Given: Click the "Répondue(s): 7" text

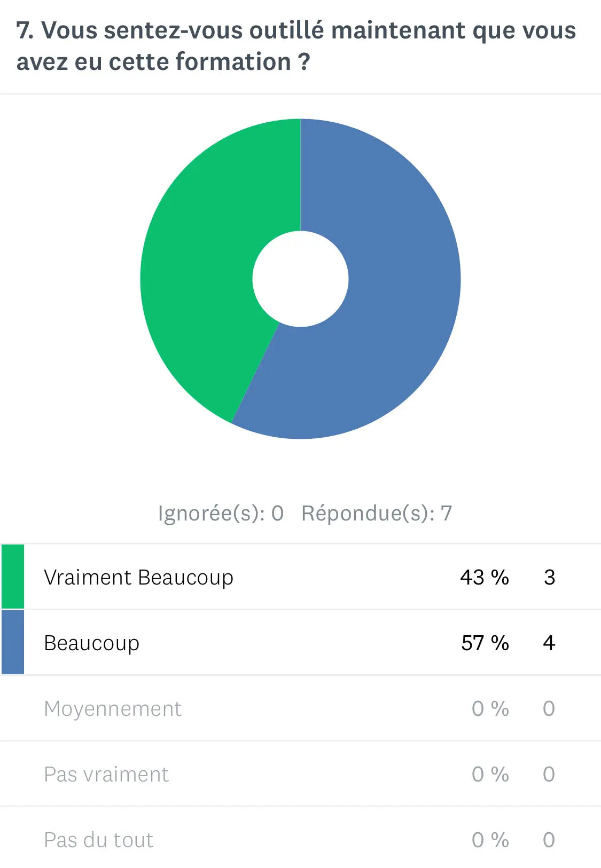Looking at the screenshot, I should [377, 513].
